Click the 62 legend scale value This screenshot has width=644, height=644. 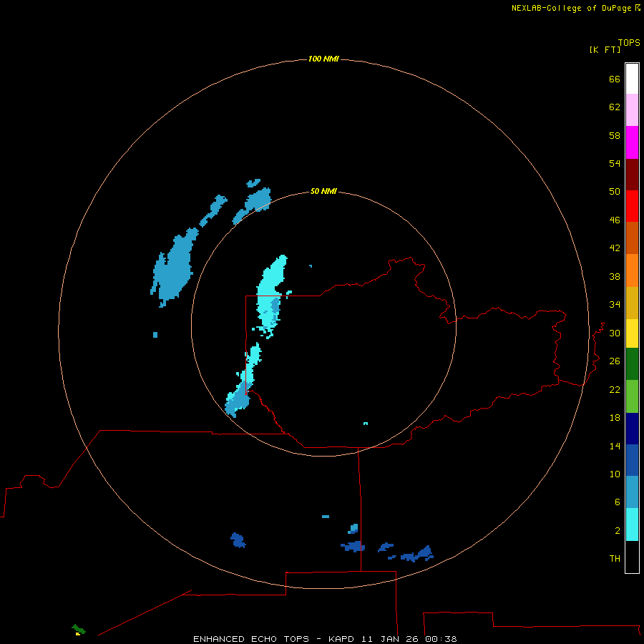[x=615, y=107]
